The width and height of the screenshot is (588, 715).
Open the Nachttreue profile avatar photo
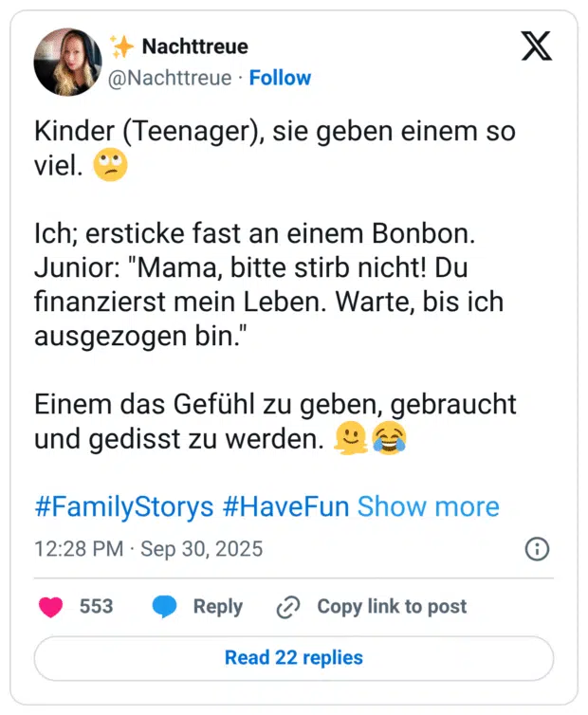point(67,62)
